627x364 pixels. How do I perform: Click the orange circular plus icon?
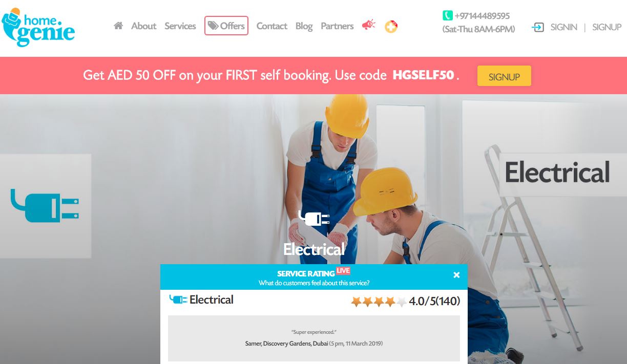(x=391, y=26)
